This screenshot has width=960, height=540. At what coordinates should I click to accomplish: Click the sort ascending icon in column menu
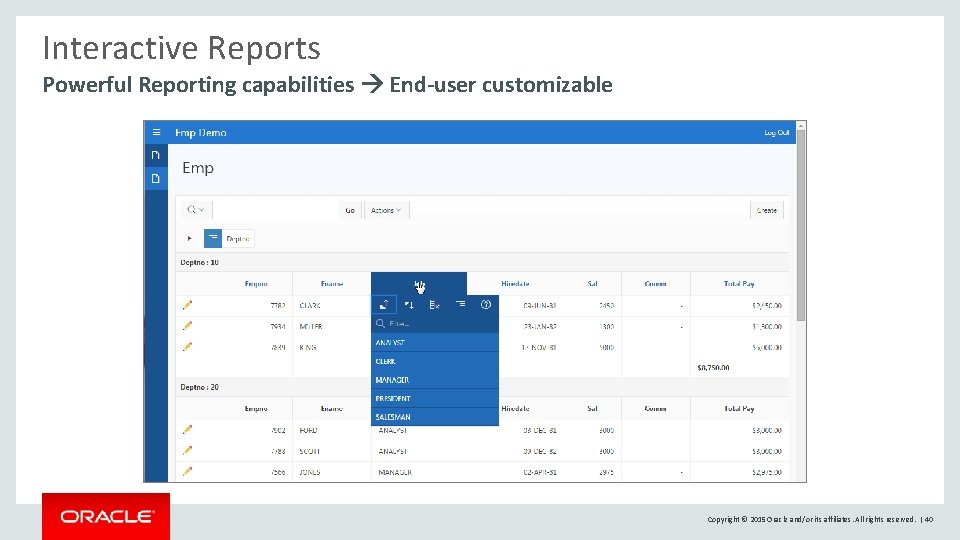pyautogui.click(x=383, y=304)
